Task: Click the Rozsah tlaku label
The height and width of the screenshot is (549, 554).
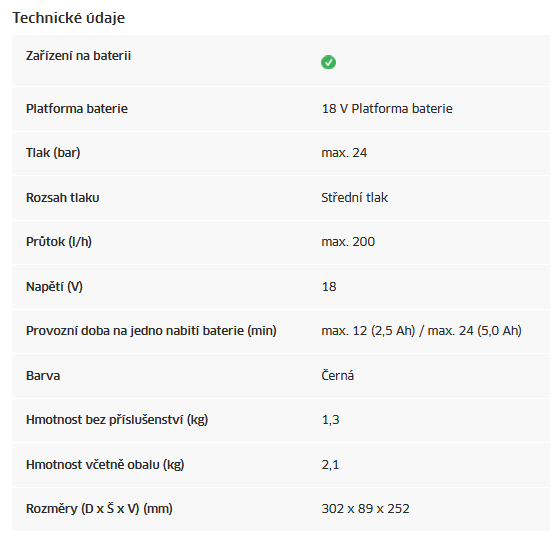Action: tap(63, 197)
